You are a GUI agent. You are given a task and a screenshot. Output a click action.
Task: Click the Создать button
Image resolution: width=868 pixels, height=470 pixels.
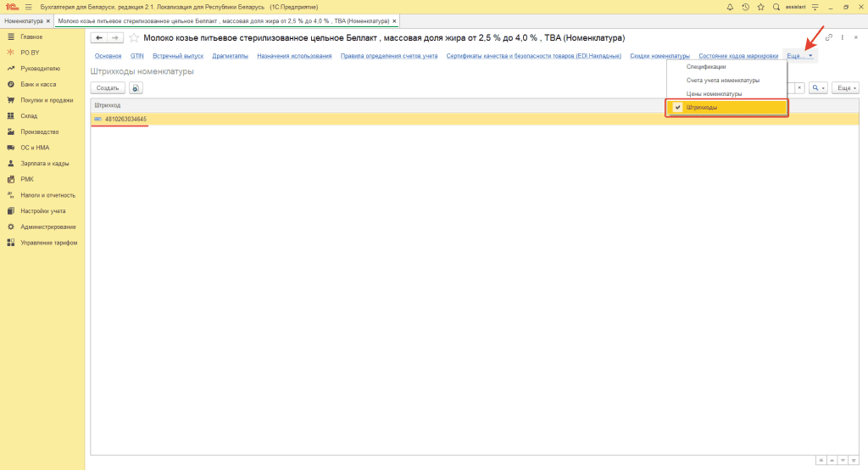pos(108,87)
